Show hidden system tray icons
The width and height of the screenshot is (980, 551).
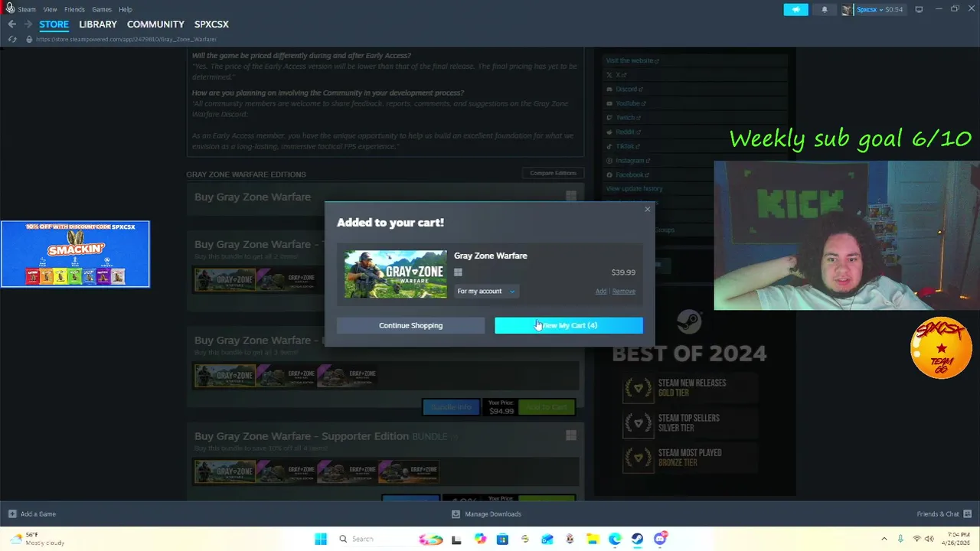884,539
